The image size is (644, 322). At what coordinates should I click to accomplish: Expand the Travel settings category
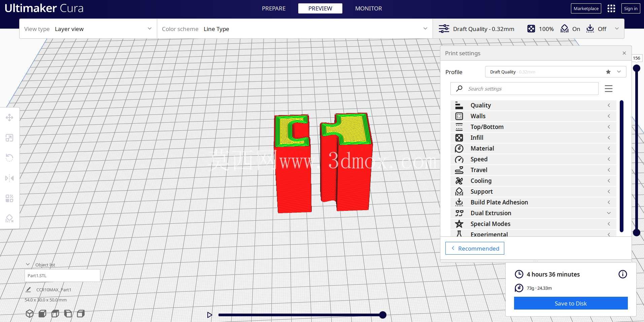pos(533,170)
